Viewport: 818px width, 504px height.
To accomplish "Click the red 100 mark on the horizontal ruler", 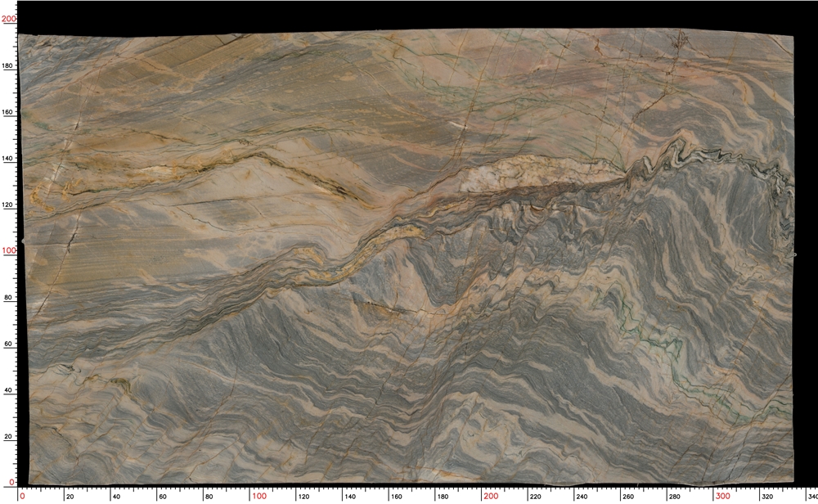I will click(258, 496).
